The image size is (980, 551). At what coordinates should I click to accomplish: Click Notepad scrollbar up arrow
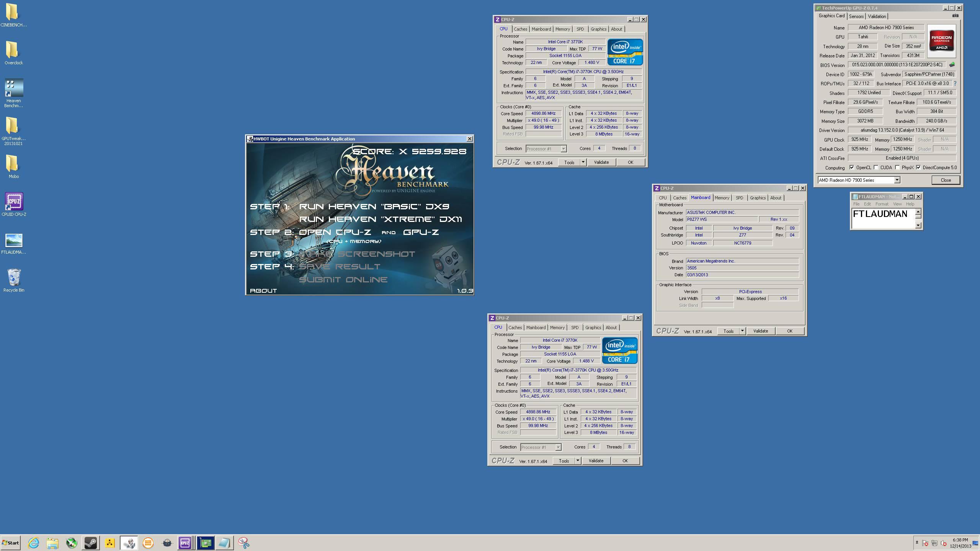click(918, 211)
